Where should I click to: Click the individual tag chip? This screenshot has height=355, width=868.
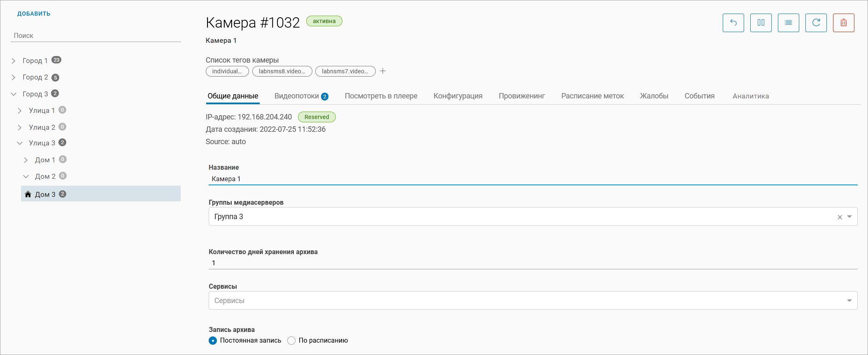pos(227,71)
